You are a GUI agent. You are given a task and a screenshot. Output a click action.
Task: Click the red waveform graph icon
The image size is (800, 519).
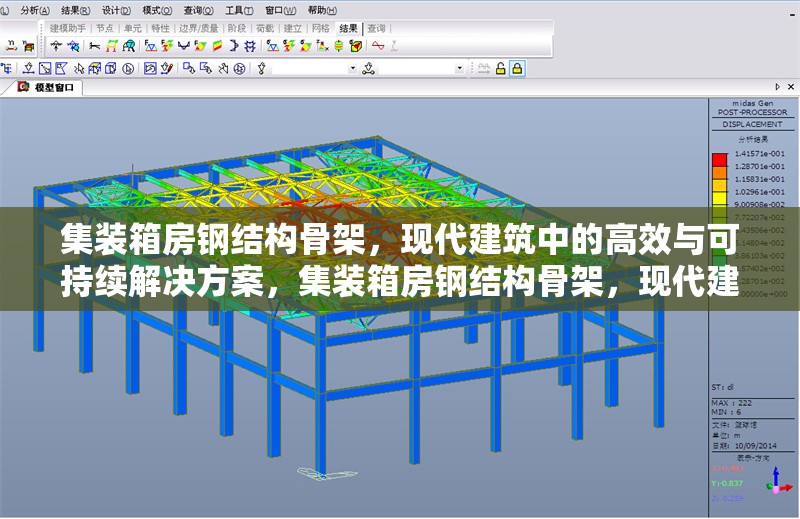click(x=378, y=46)
